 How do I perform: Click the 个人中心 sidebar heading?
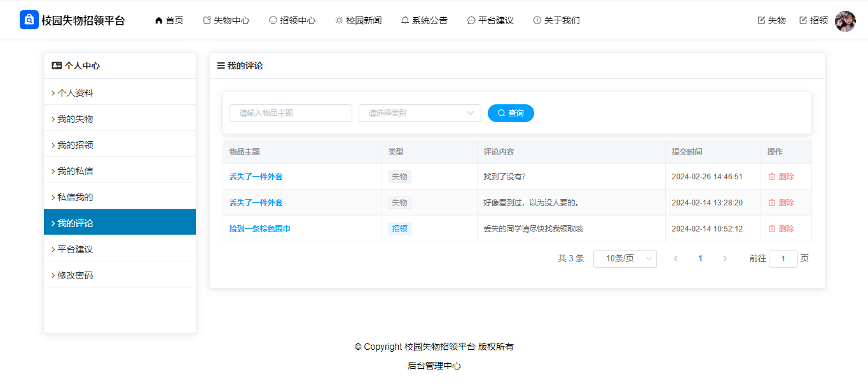(76, 65)
